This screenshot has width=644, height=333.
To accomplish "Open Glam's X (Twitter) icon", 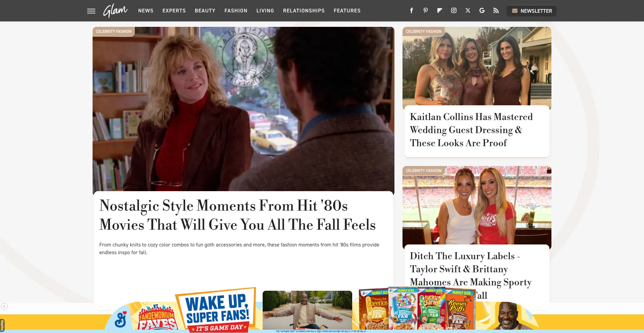I will point(468,10).
